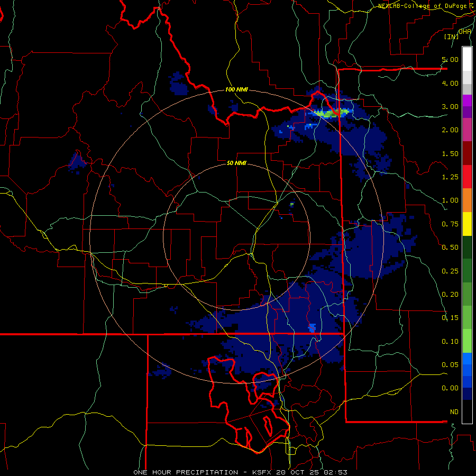476x476 pixels.
Task: Pick the white swatch on the color scale
Action: pos(467,59)
